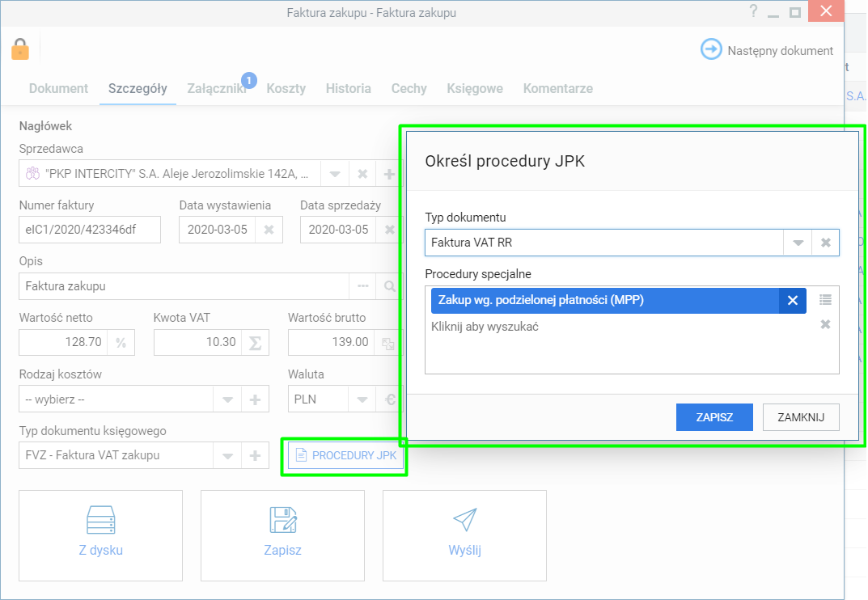Viewport: 868px width, 600px height.
Task: Expand the Sprzedawca dropdown
Action: pos(335,174)
